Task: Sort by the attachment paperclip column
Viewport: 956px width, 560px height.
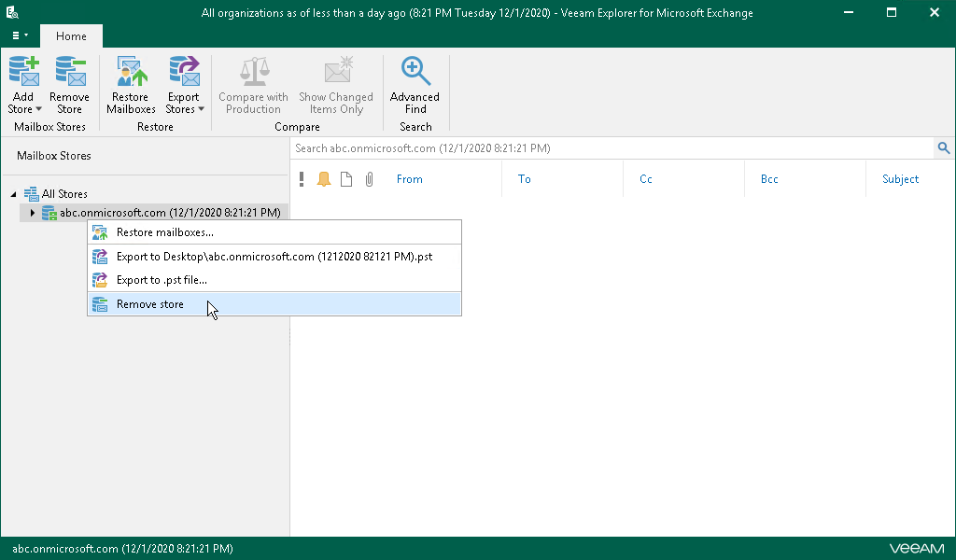Action: 369,179
